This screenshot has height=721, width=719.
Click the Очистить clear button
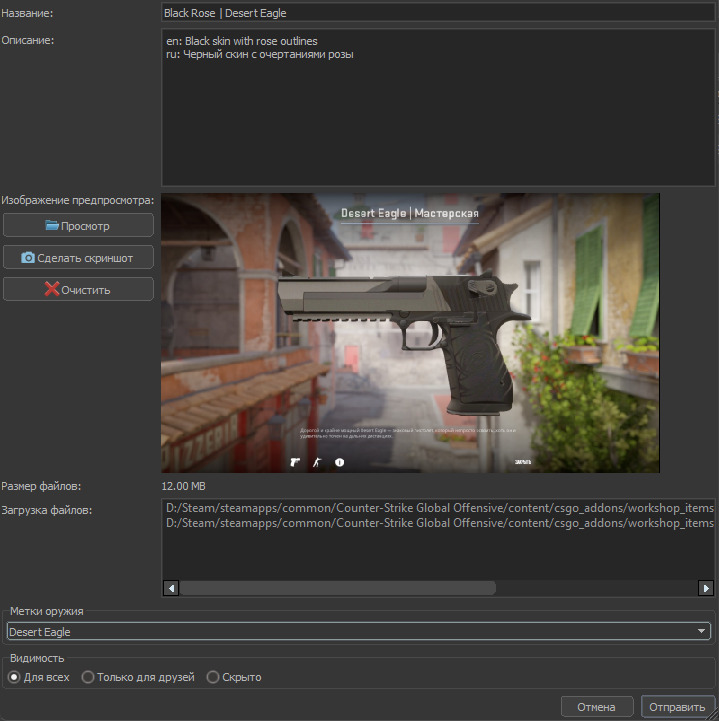tap(78, 289)
